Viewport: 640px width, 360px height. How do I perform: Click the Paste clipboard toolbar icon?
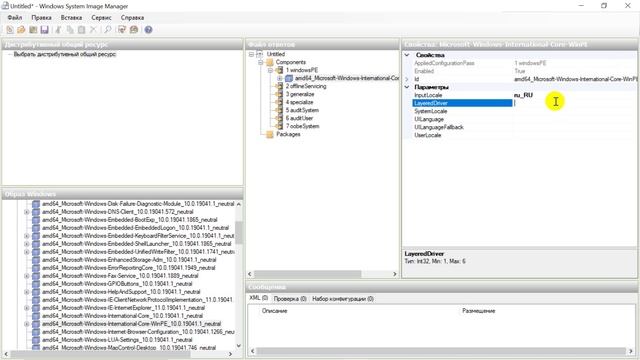click(82, 30)
